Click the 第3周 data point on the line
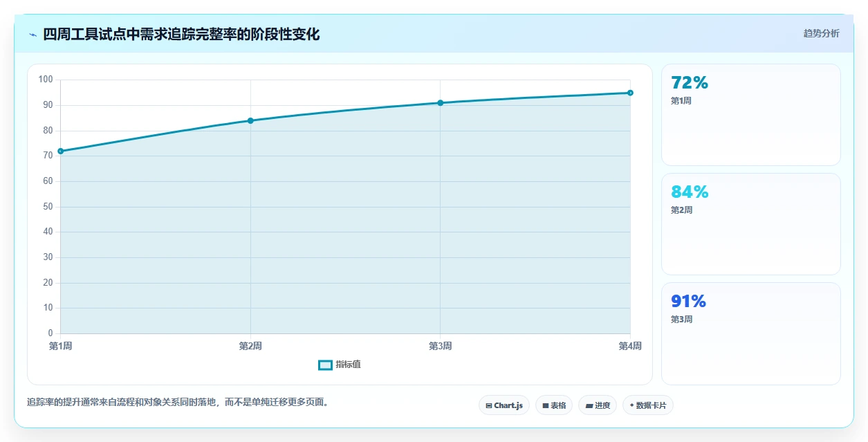Screen dimensions: 868x442 tap(441, 103)
